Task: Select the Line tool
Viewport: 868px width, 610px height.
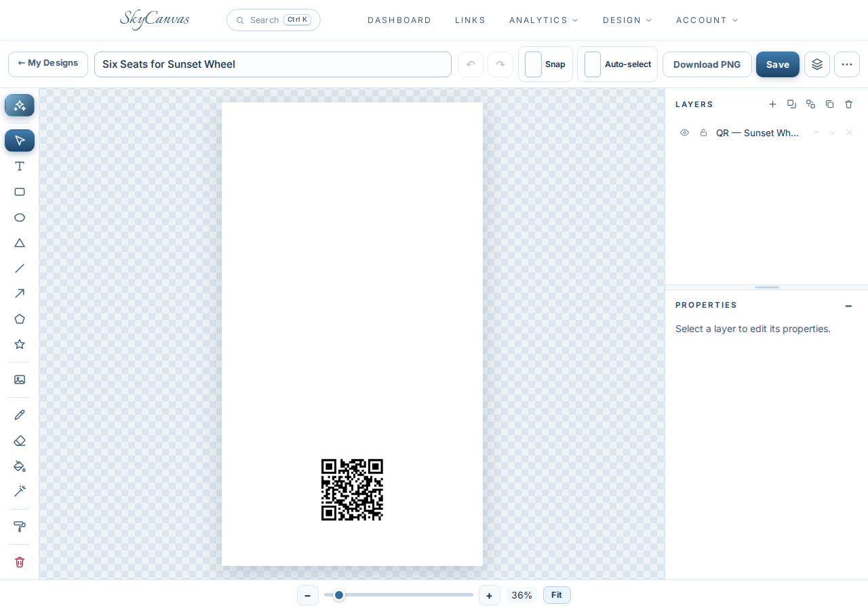Action: (20, 268)
